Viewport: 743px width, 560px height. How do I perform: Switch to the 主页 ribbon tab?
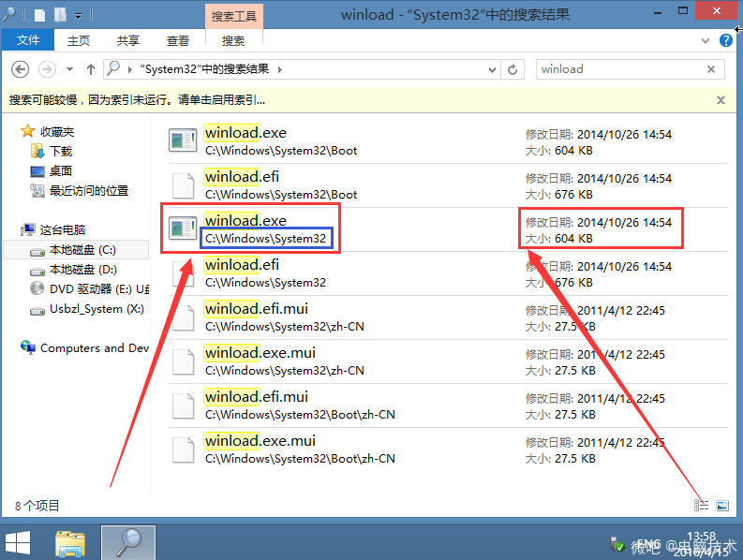click(78, 41)
